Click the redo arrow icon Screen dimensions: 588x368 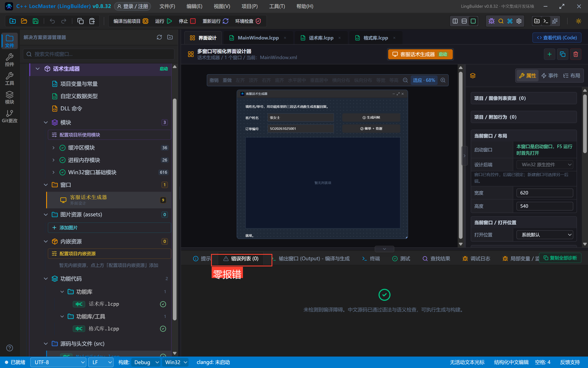click(x=64, y=21)
